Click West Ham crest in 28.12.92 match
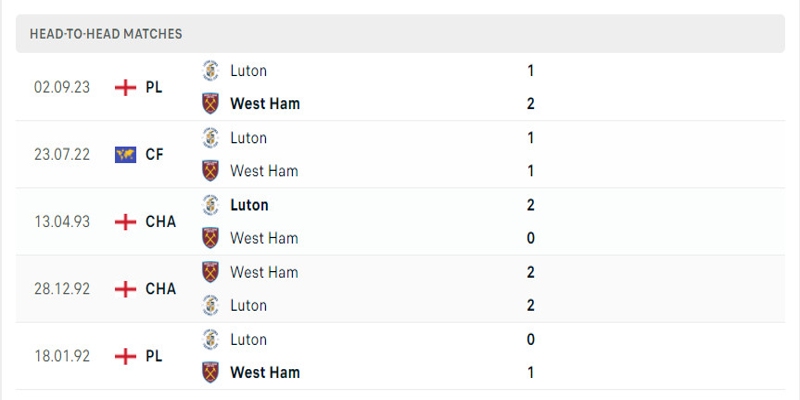The image size is (800, 400). coord(210,272)
